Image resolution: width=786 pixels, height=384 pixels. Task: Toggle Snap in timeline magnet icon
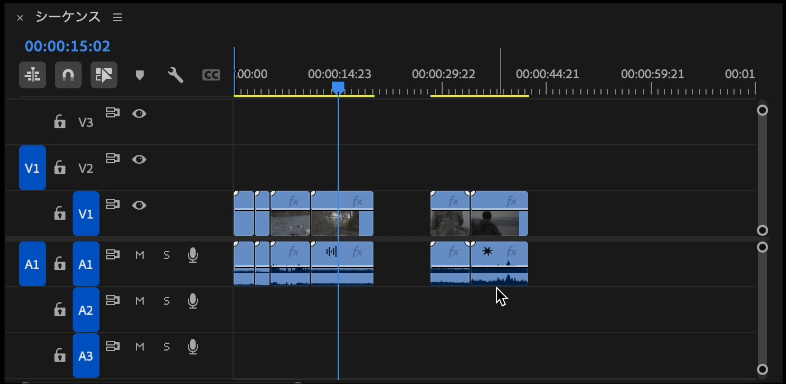(68, 75)
